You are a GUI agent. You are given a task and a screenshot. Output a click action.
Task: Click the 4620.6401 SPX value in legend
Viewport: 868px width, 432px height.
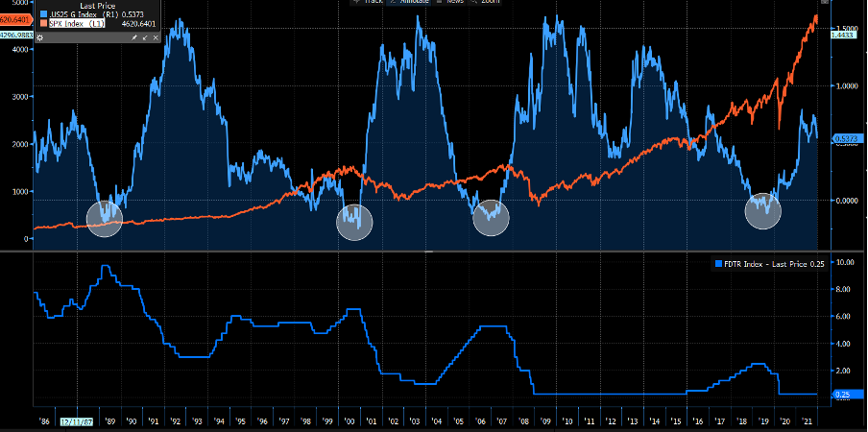(x=138, y=24)
